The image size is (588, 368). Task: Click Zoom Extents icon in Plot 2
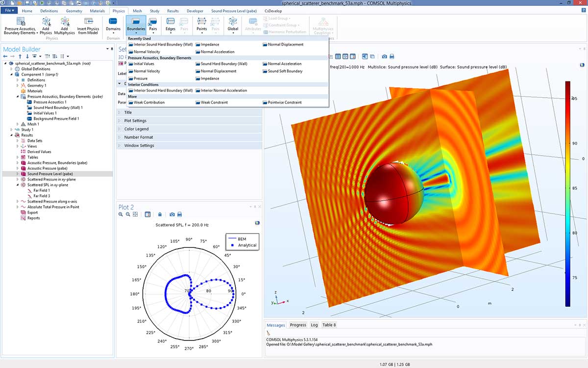click(x=135, y=214)
